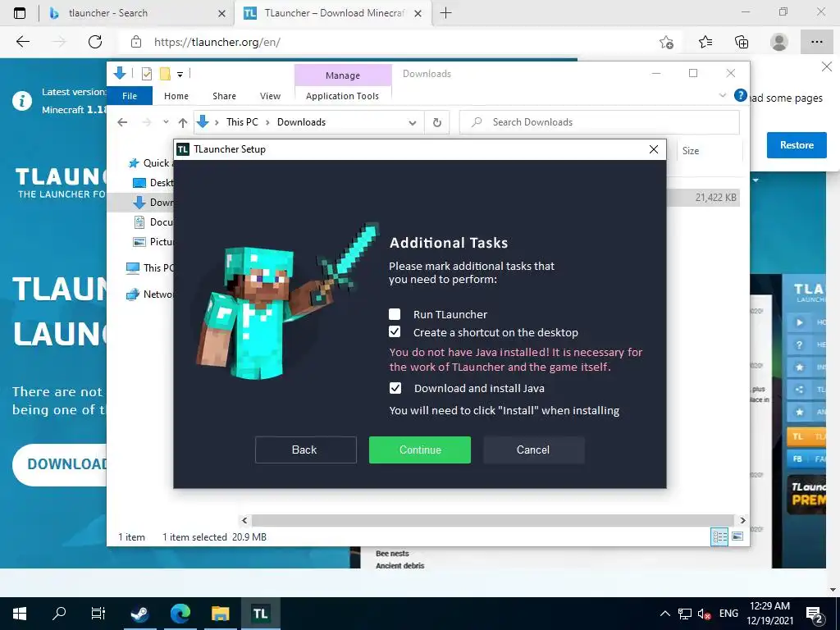Screen dimensions: 840x630
Task: Click the horizontal scrollbar in Explorer
Action: 492,520
